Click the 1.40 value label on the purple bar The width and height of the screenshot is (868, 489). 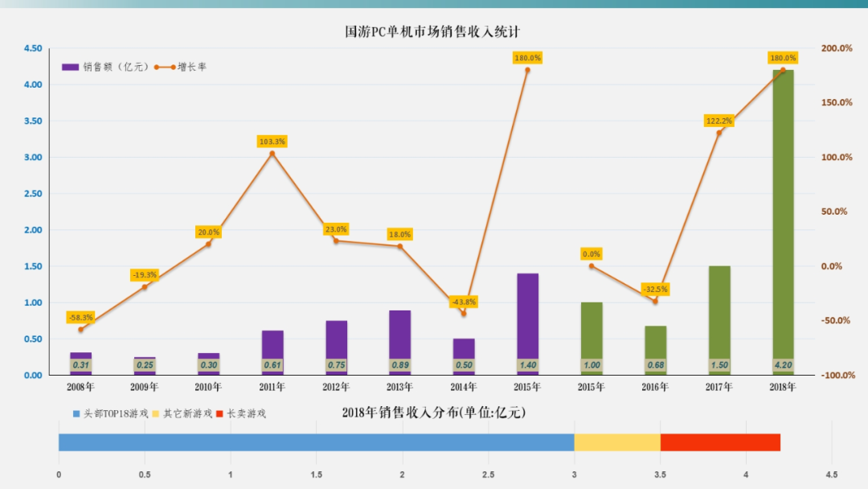click(527, 365)
